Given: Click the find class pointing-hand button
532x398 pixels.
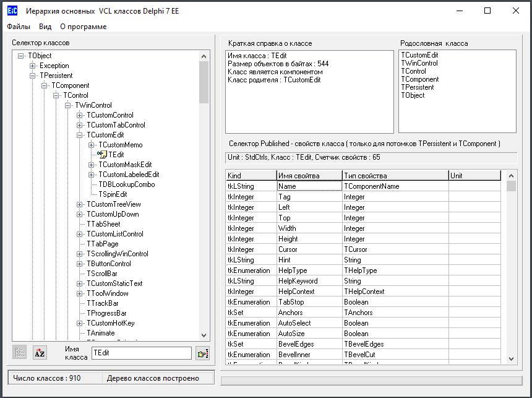Looking at the screenshot, I should [202, 353].
